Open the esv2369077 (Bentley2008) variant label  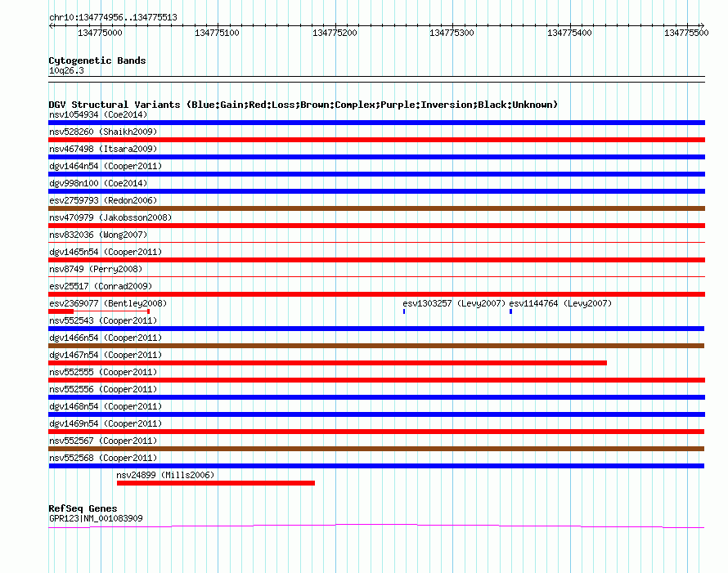[107, 303]
